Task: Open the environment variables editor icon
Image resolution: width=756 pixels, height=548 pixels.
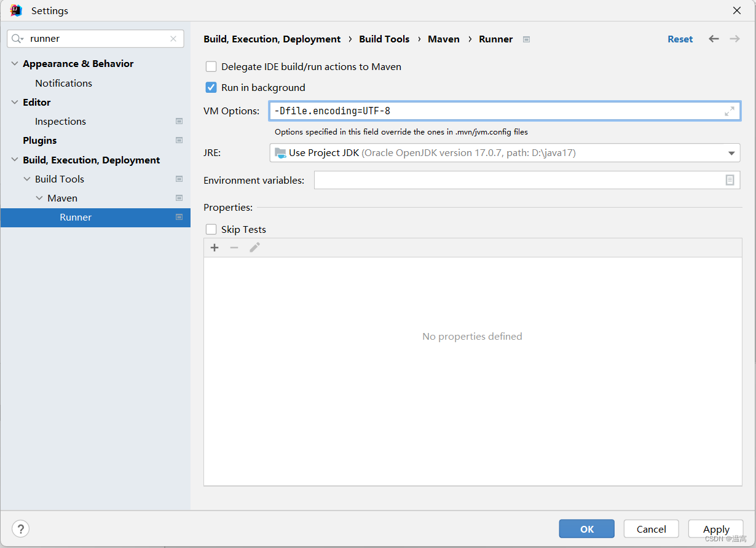Action: coord(730,180)
